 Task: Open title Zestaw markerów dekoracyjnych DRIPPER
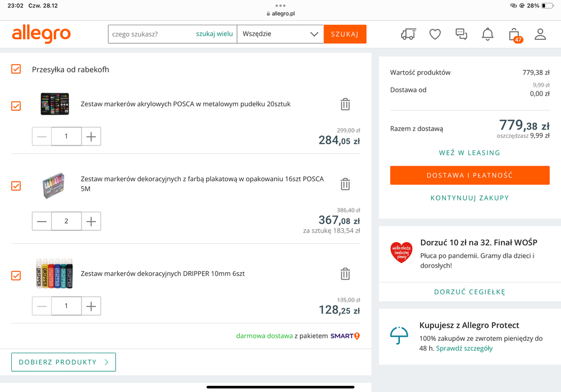162,274
